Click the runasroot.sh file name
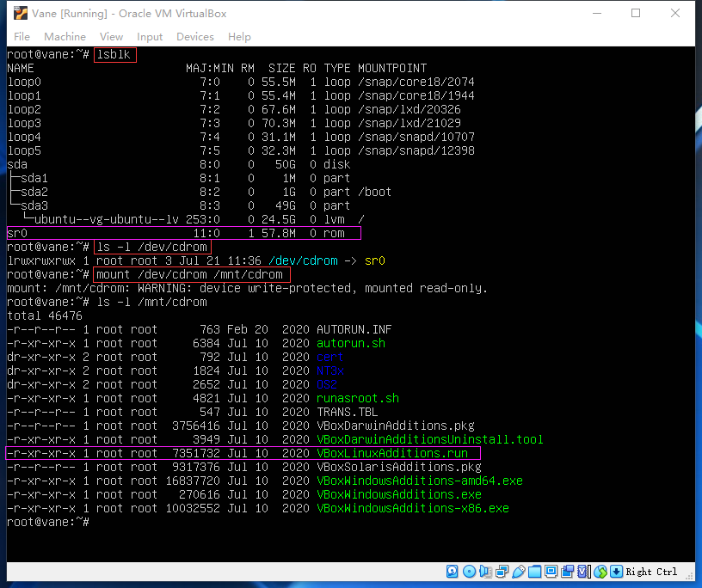 [x=358, y=398]
